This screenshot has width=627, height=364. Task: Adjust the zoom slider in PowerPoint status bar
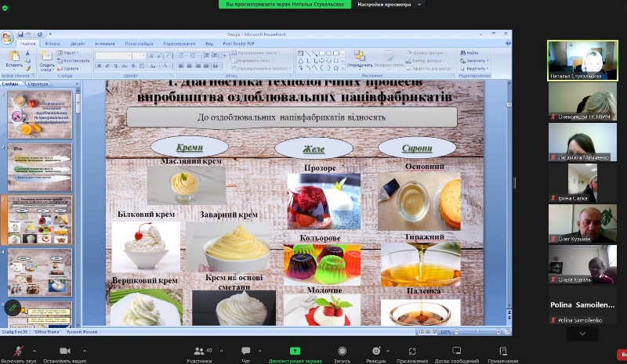point(477,332)
